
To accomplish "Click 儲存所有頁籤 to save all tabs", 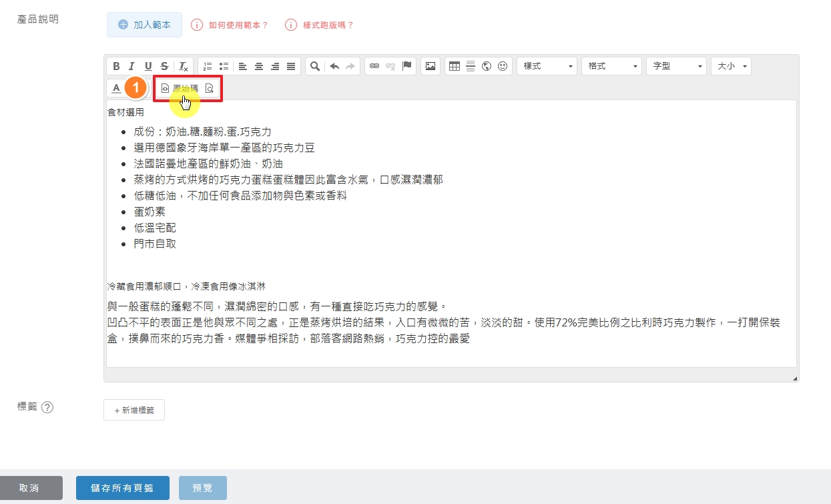I will pyautogui.click(x=123, y=488).
